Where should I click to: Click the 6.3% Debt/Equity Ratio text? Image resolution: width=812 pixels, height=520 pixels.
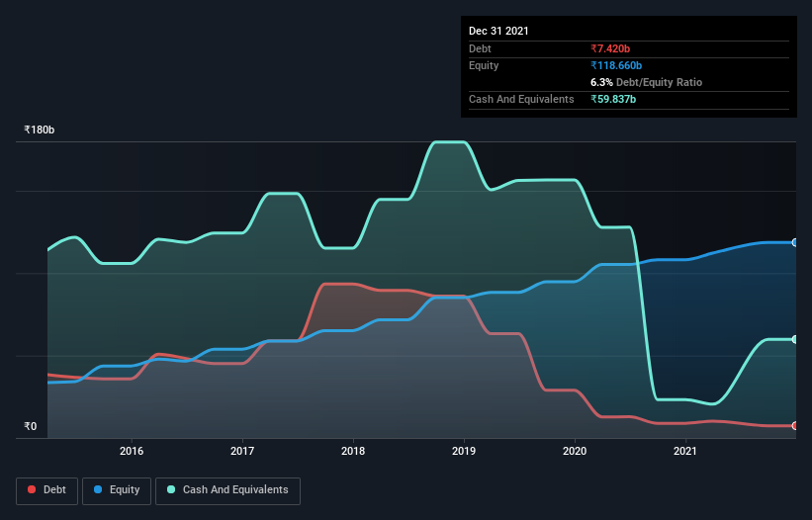[x=646, y=82]
